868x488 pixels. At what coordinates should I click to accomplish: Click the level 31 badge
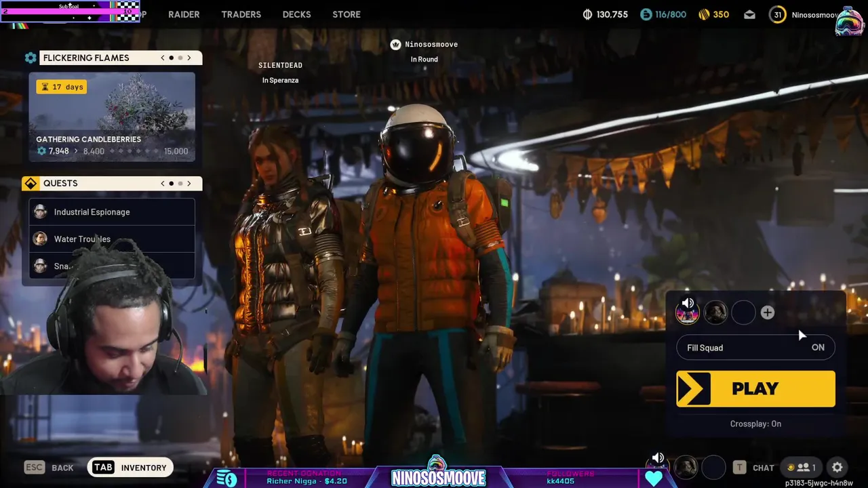point(778,14)
